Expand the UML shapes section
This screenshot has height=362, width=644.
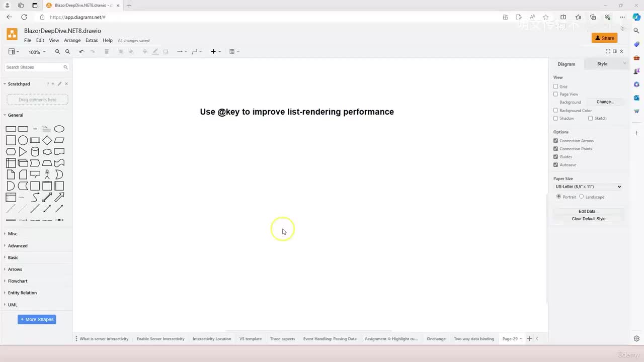coord(13,305)
